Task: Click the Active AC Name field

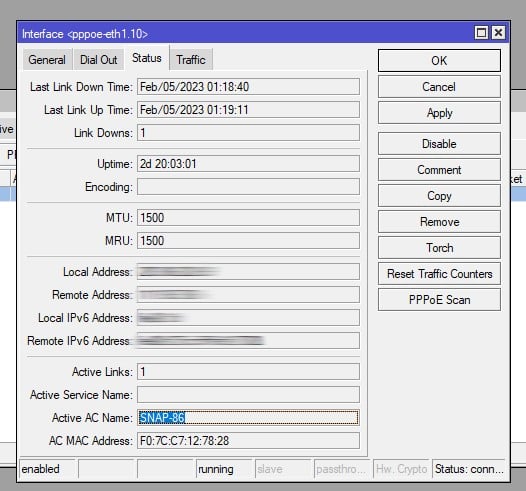Action: click(248, 418)
